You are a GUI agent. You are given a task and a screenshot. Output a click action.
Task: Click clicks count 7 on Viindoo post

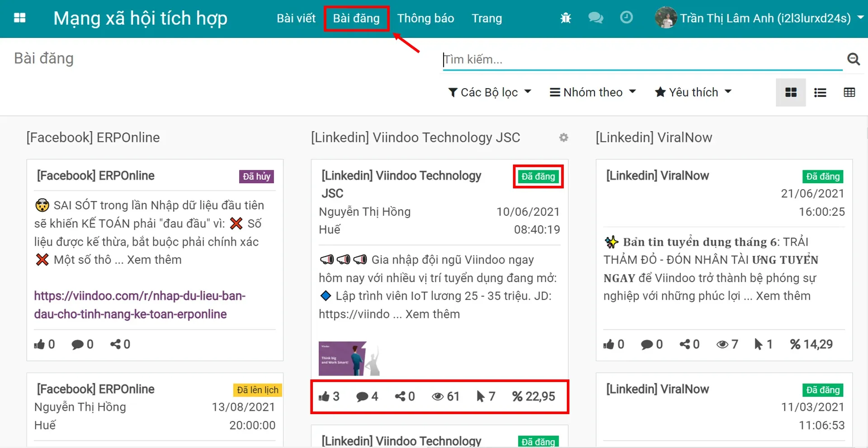pyautogui.click(x=486, y=396)
